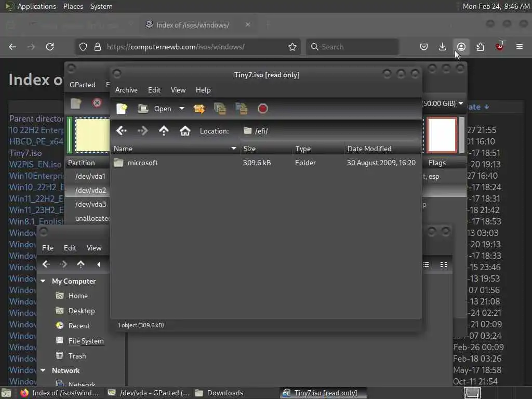
Task: Open Firefox Pocket save icon
Action: (x=424, y=47)
